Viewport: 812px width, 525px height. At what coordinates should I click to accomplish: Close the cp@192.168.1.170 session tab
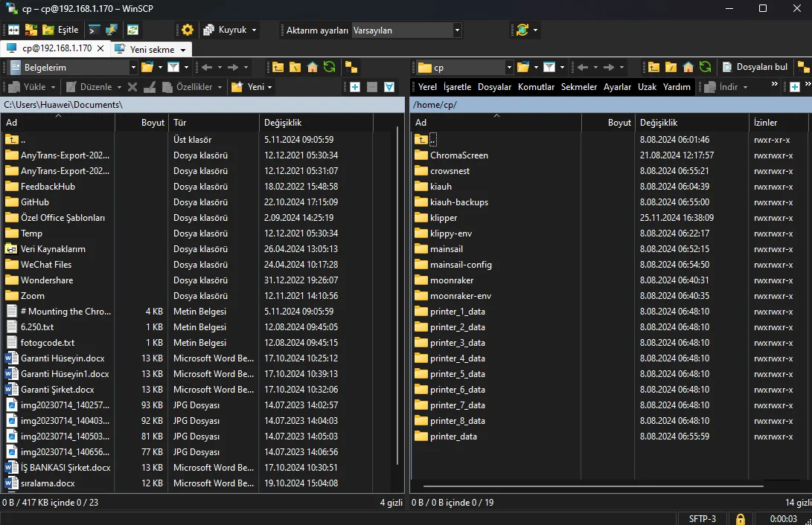coord(100,48)
